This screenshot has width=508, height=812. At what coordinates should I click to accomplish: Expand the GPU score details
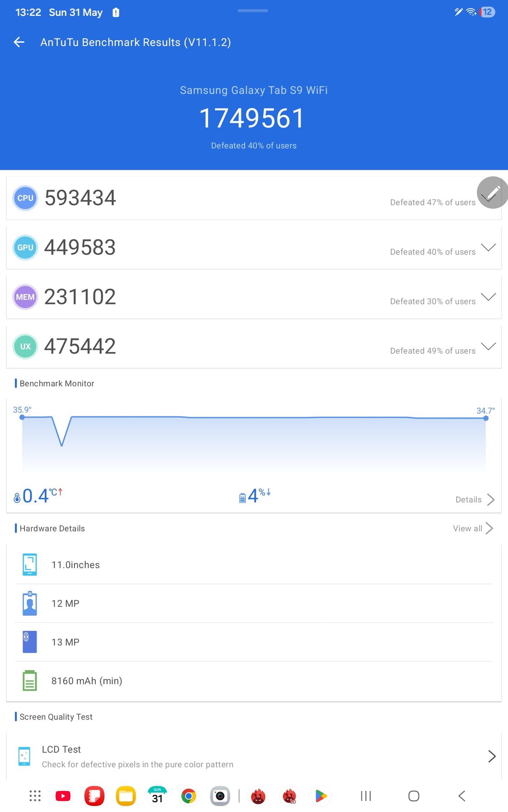point(488,247)
